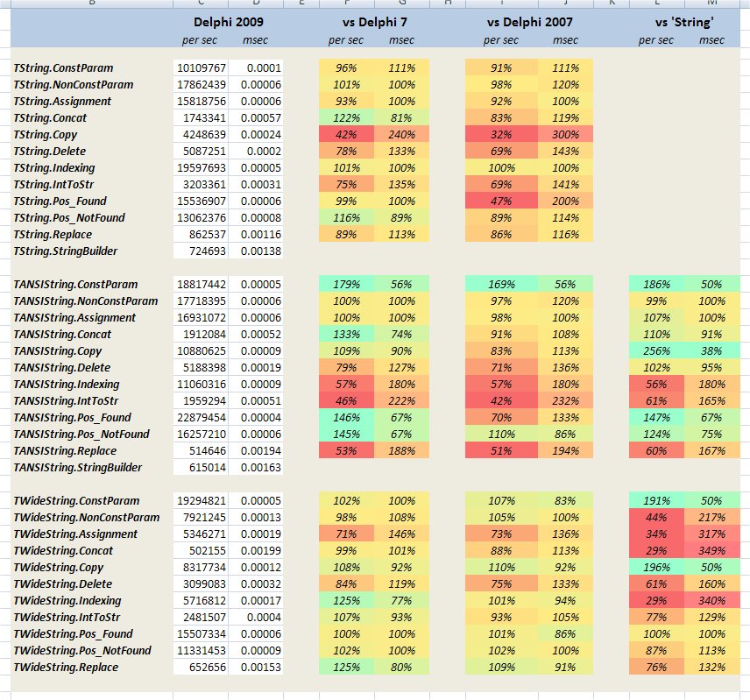Select the TWideString.Replace label
Screen dimensions: 750x700
(66, 667)
